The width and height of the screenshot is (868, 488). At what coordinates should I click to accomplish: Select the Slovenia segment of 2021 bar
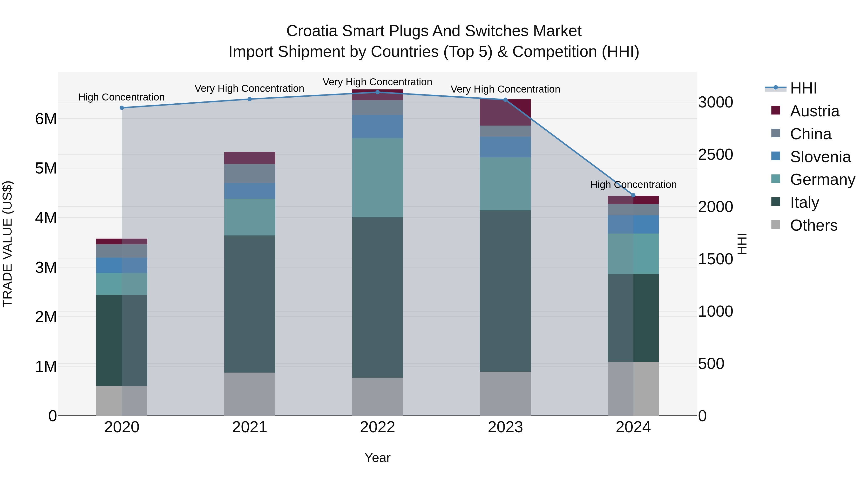250,191
